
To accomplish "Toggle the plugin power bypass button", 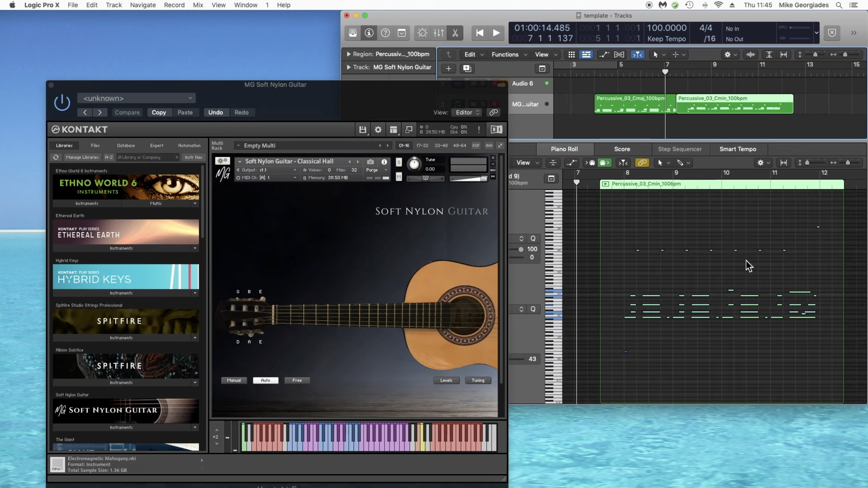I will 62,103.
